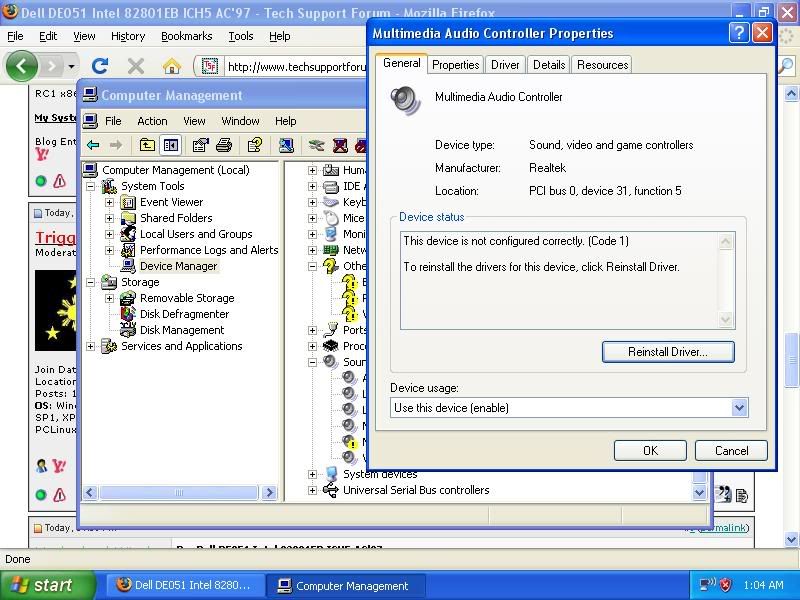Select Shared Folders in System Tools
The height and width of the screenshot is (600, 800).
(x=176, y=218)
